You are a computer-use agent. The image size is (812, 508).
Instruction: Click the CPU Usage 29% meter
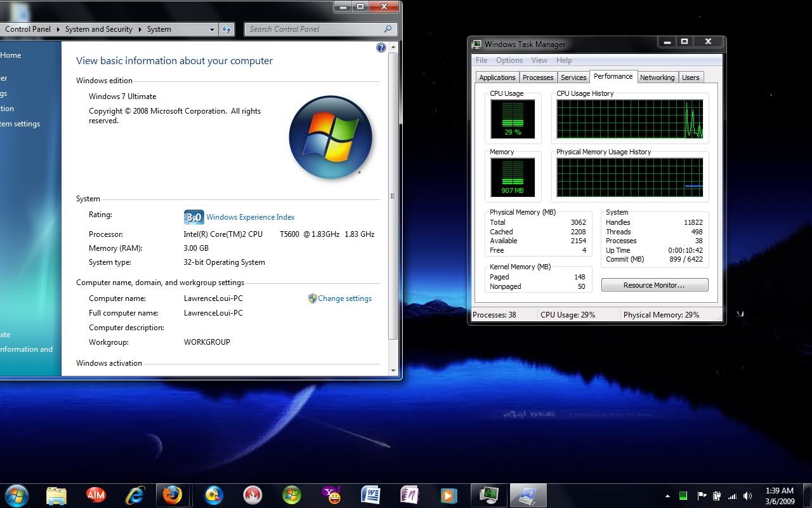[x=513, y=119]
